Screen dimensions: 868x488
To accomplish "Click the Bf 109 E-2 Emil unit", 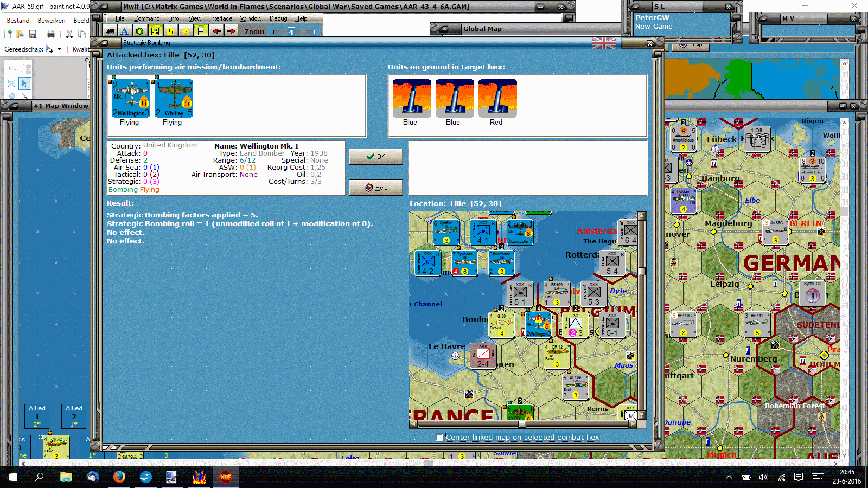I will (x=575, y=387).
